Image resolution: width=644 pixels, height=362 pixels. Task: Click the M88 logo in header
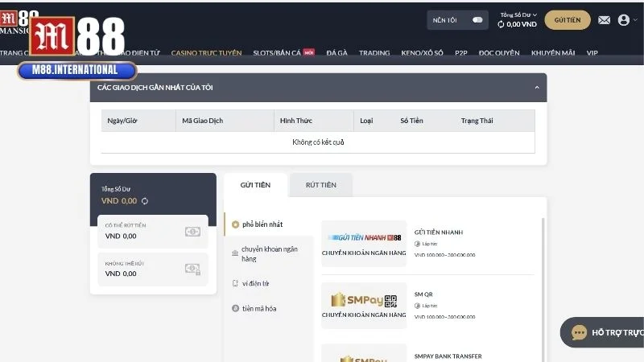coord(76,37)
